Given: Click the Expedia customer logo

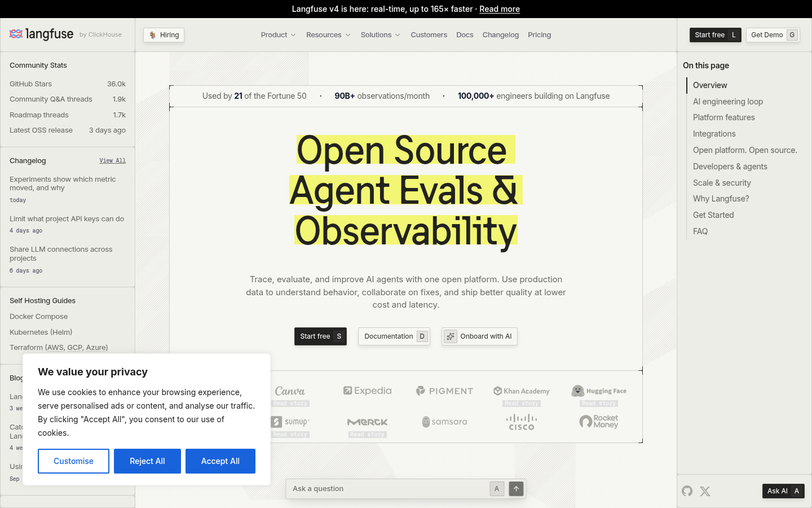Looking at the screenshot, I should tap(367, 391).
